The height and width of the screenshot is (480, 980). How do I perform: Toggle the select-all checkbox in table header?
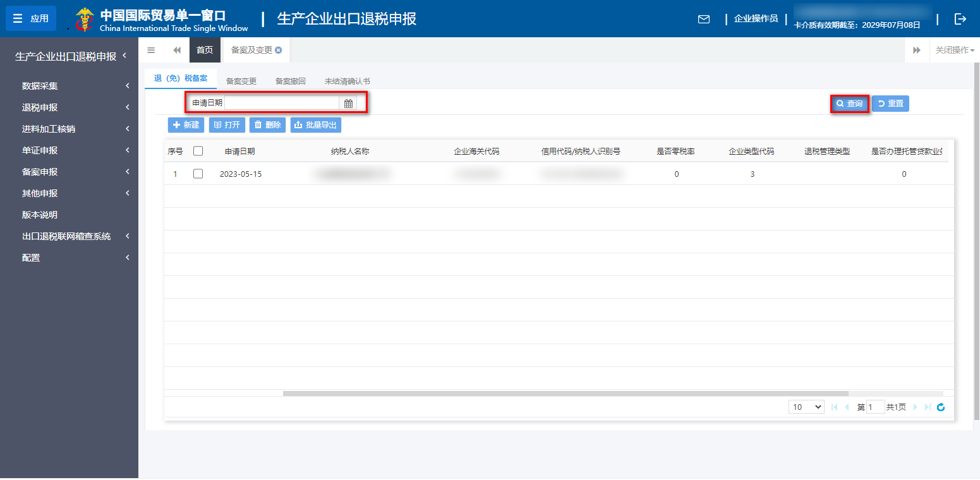point(198,151)
